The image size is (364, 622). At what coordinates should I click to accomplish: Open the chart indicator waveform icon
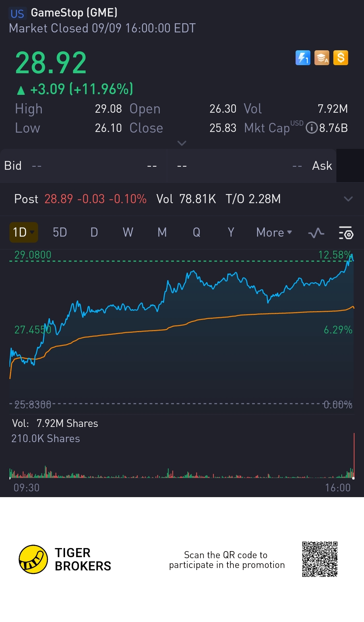pyautogui.click(x=316, y=233)
